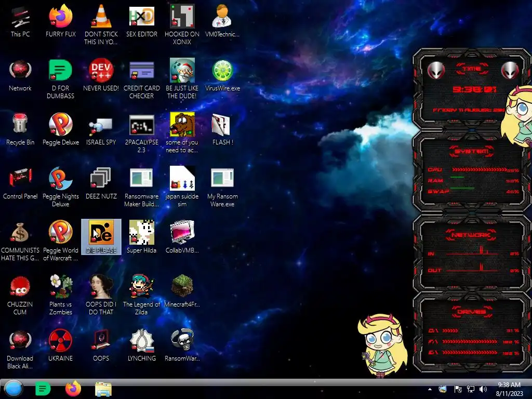This screenshot has width=532, height=399.
Task: Open the taskbar clock 9:38 AM
Action: (x=509, y=389)
